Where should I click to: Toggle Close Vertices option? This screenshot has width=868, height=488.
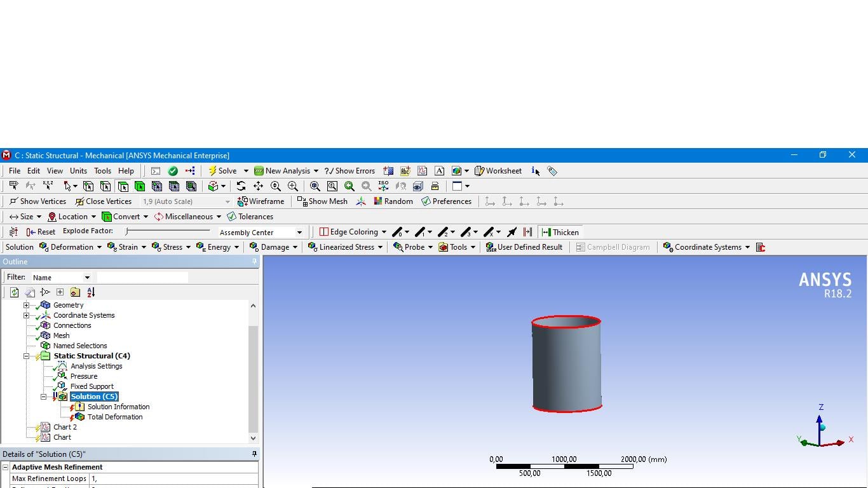pos(103,201)
